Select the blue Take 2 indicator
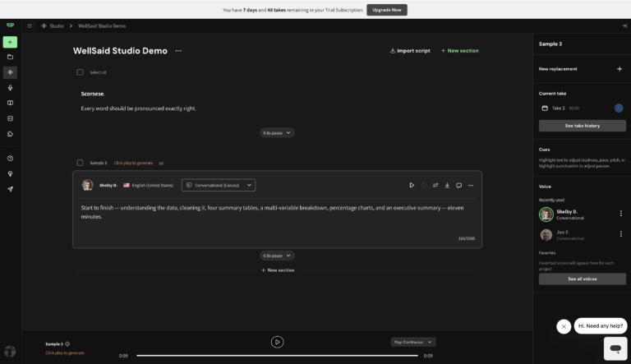 pyautogui.click(x=619, y=108)
